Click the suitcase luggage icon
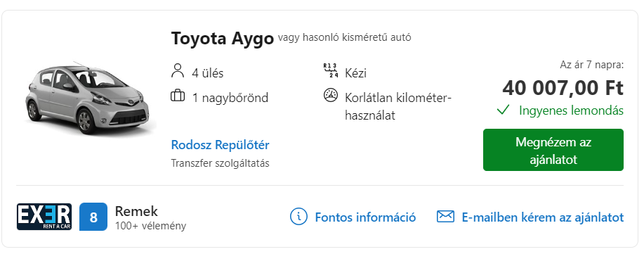Screen dimensions: 644x254 tap(178, 96)
